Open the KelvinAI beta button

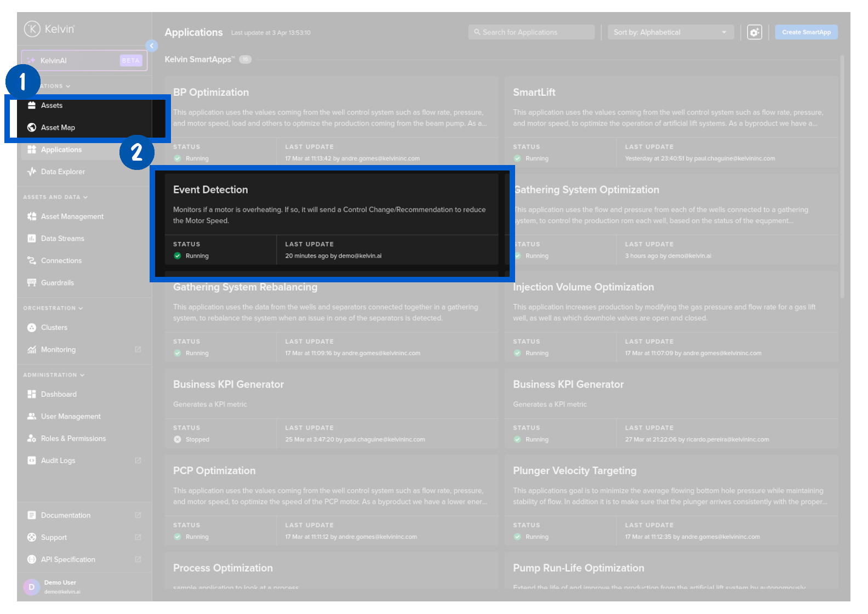pos(84,60)
